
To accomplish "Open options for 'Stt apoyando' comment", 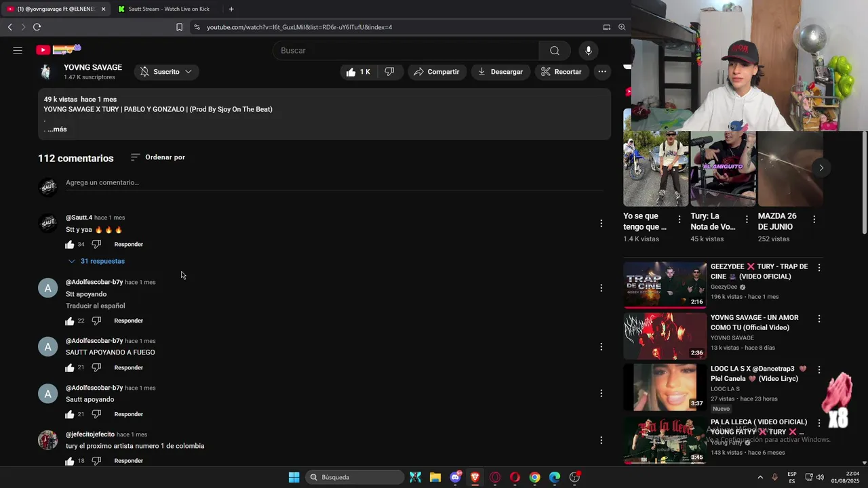I will coord(601,288).
